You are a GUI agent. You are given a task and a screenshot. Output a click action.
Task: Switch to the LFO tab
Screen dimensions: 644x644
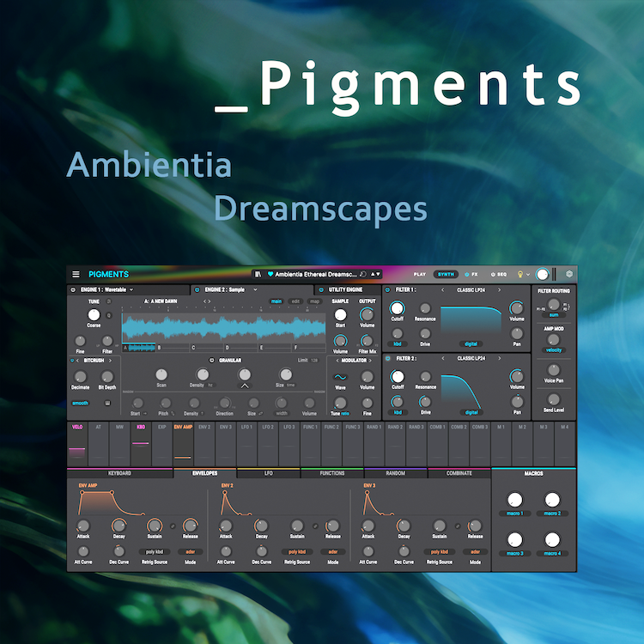[268, 473]
